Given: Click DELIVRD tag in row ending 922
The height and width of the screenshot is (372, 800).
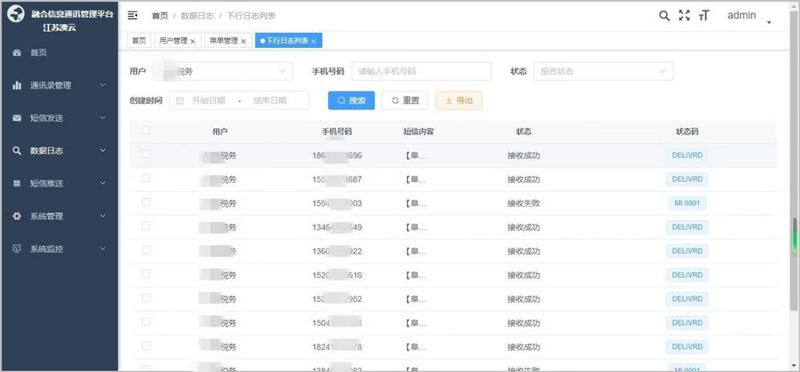Looking at the screenshot, I should coord(687,251).
